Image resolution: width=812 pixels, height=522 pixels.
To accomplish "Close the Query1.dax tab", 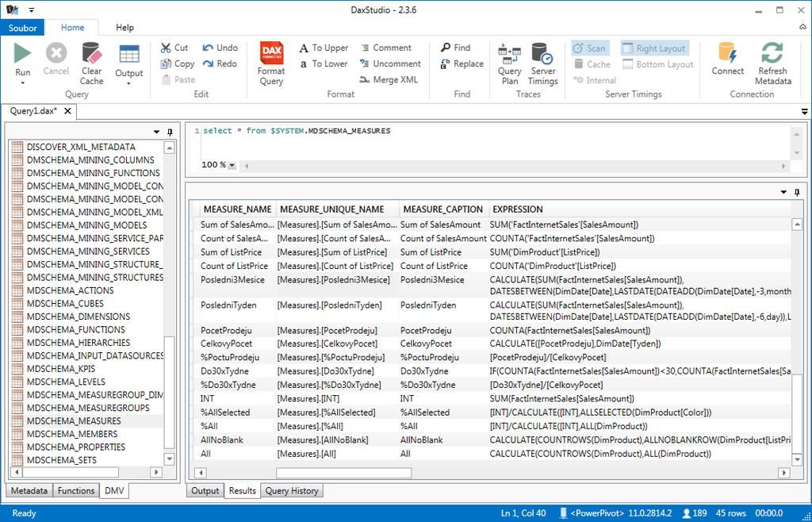I will [x=67, y=111].
